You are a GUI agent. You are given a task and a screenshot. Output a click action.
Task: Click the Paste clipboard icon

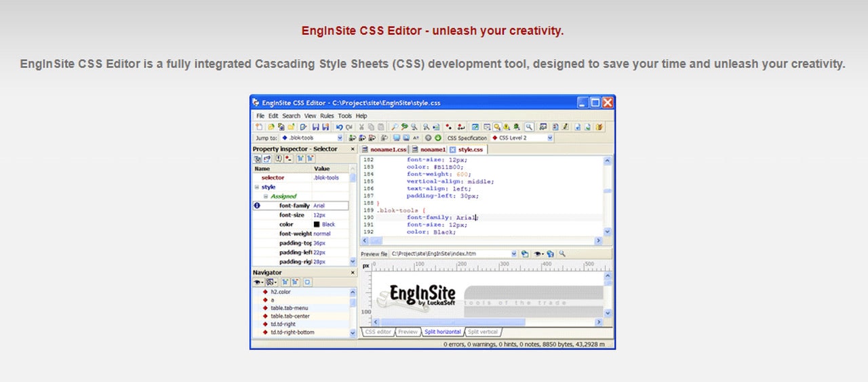pyautogui.click(x=380, y=127)
